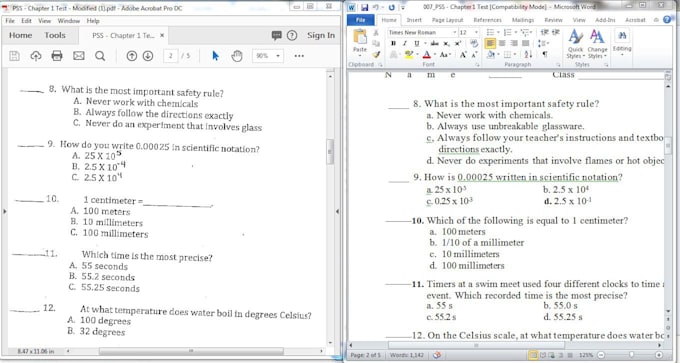Switch to Acrobat Tools tab
This screenshot has width=680, height=363.
(x=55, y=36)
